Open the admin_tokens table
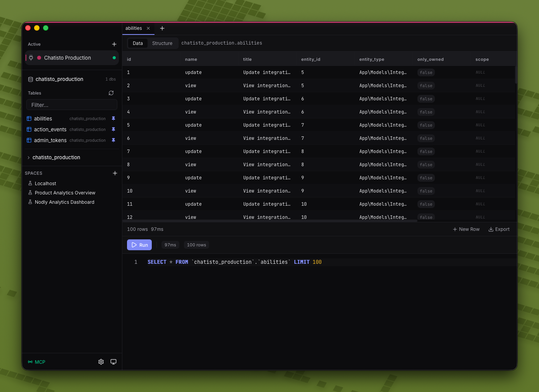Image resolution: width=539 pixels, height=392 pixels. click(x=50, y=140)
